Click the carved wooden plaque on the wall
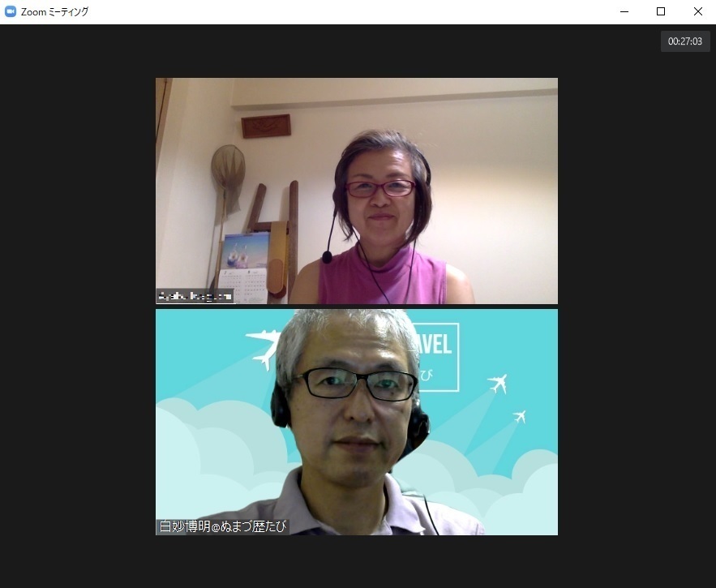Image resolution: width=716 pixels, height=588 pixels. pyautogui.click(x=266, y=126)
